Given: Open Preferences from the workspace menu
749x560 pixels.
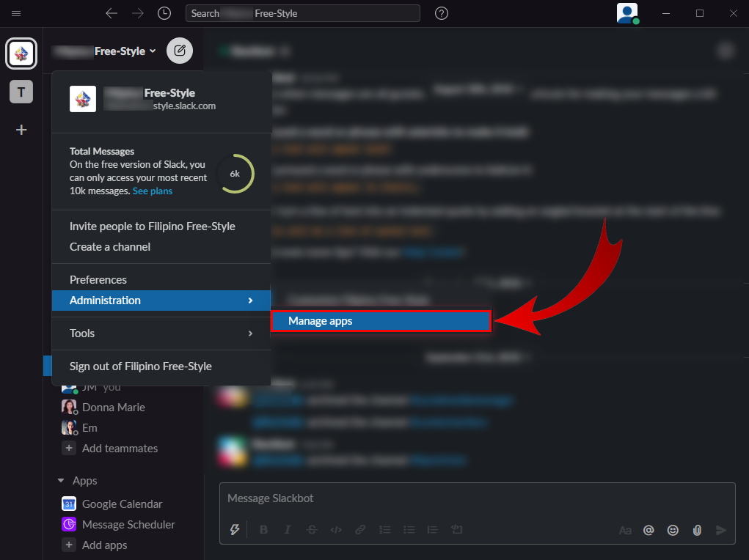Looking at the screenshot, I should [x=161, y=280].
